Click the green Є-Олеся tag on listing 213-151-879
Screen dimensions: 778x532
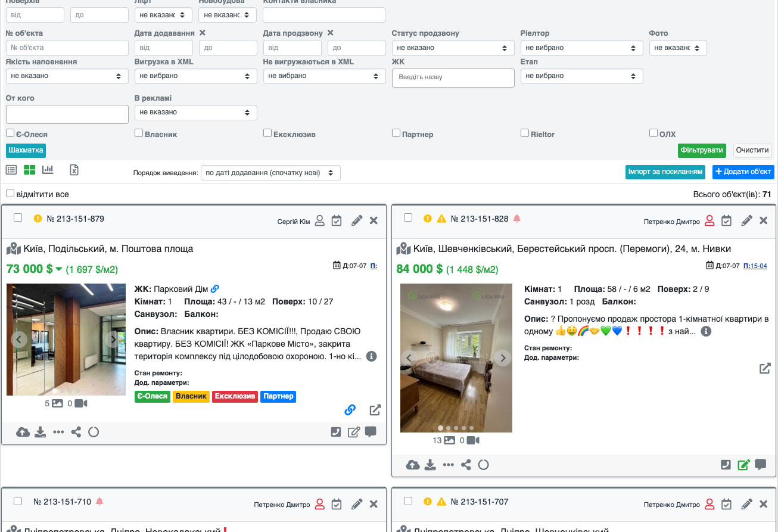[153, 396]
